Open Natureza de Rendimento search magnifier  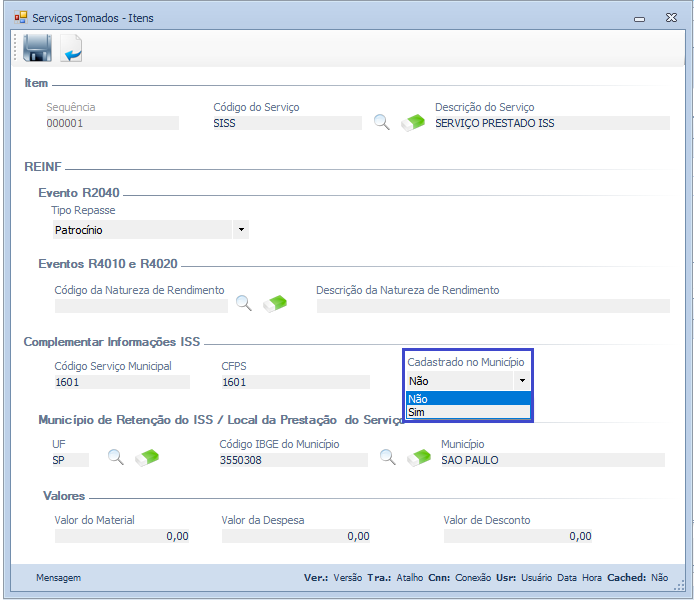point(243,302)
